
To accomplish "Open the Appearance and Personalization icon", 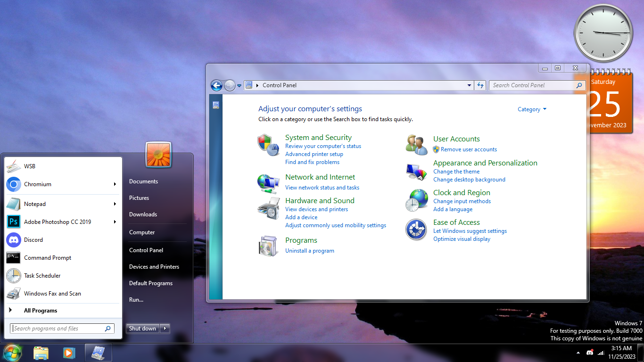I will tap(416, 172).
